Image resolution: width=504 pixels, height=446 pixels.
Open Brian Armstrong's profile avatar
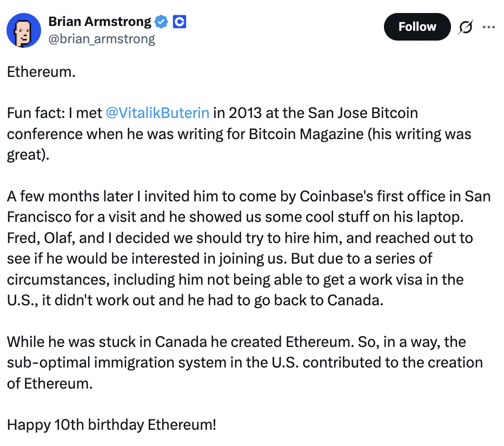tap(24, 30)
